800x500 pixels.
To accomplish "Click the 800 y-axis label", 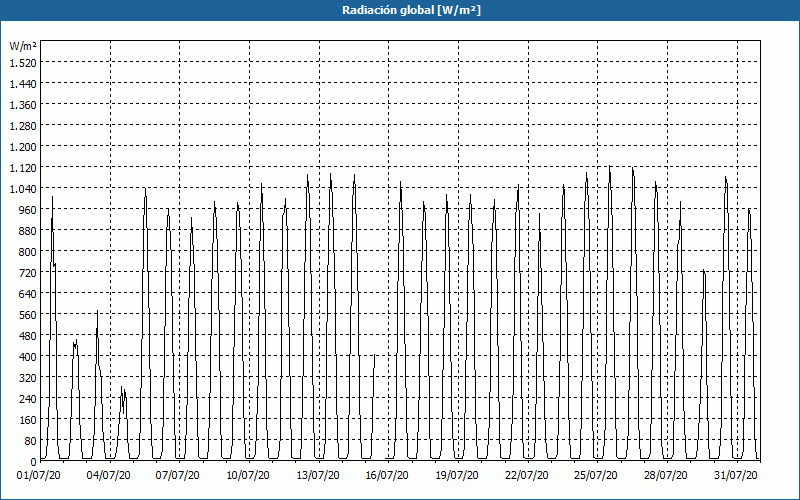I will (x=28, y=252).
